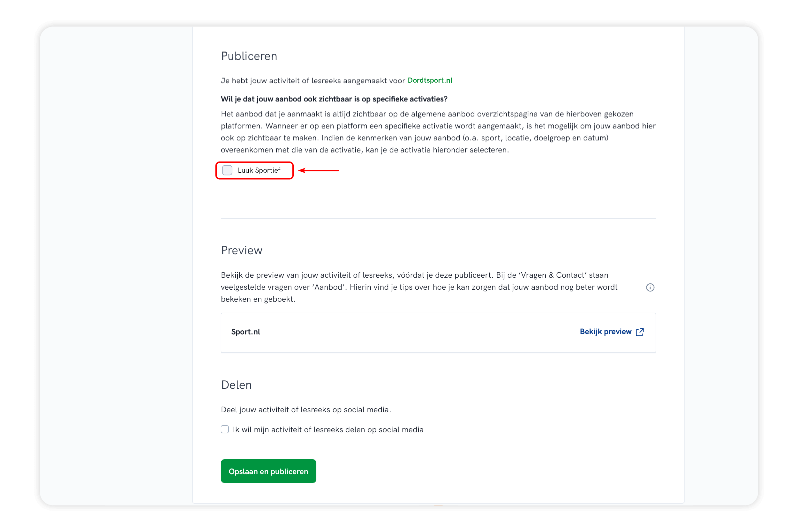Click the 'Luuk Sportief' label text
The height and width of the screenshot is (532, 798).
point(259,170)
